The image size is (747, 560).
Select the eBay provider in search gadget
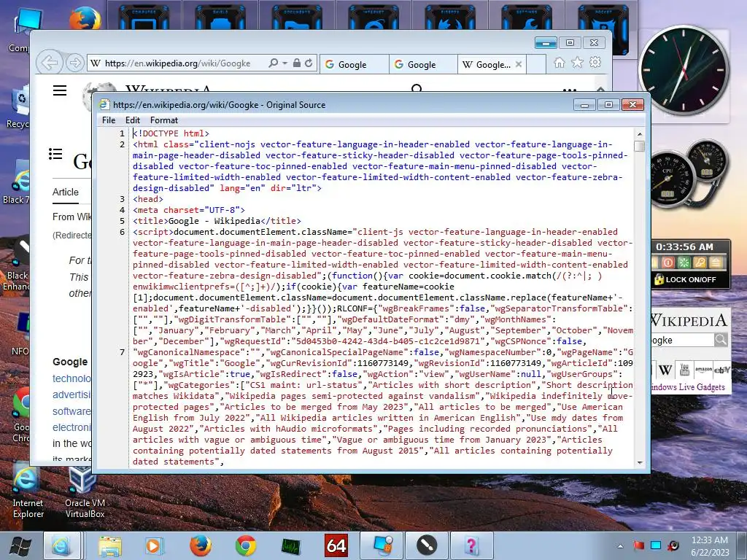tap(721, 370)
